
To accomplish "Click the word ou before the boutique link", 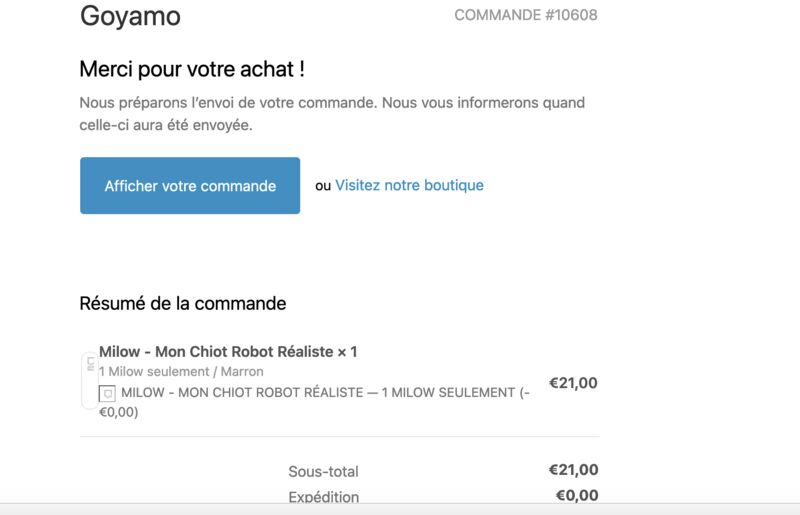I will pyautogui.click(x=323, y=186).
